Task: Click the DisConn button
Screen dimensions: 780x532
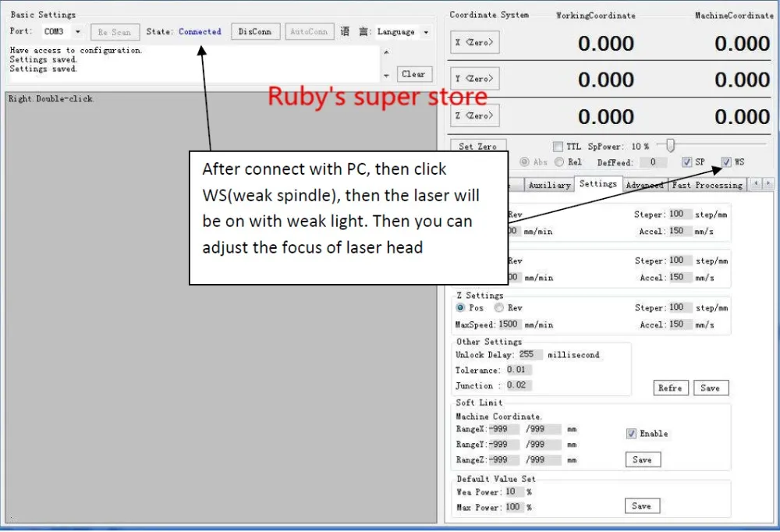Action: (x=255, y=32)
